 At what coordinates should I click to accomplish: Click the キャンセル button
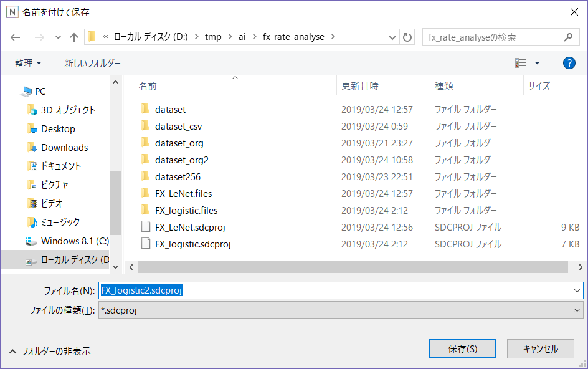click(x=539, y=348)
